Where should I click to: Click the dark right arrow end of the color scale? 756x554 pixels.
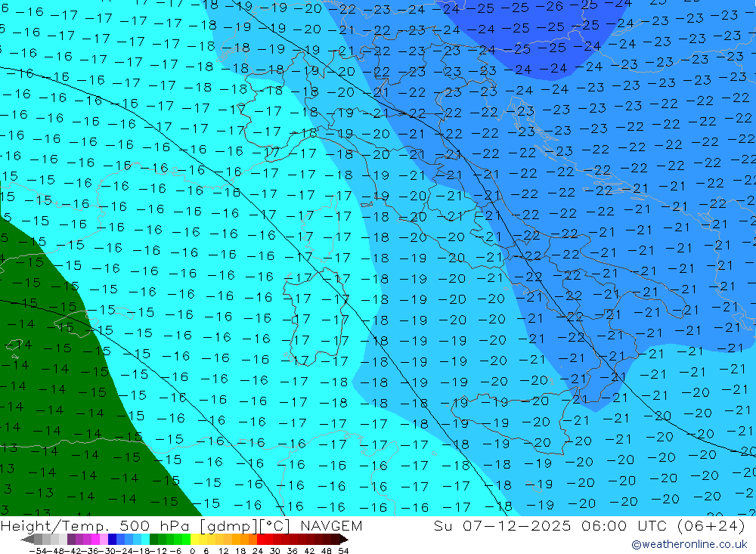pos(344,540)
